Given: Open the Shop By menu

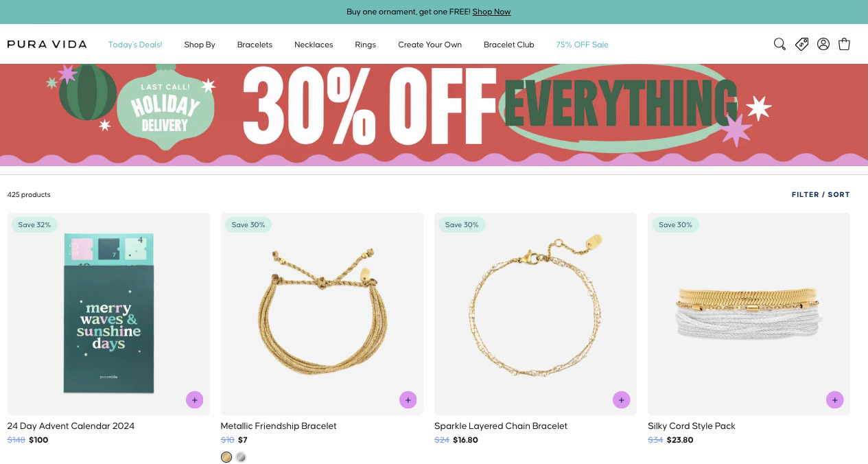Looking at the screenshot, I should pos(199,45).
